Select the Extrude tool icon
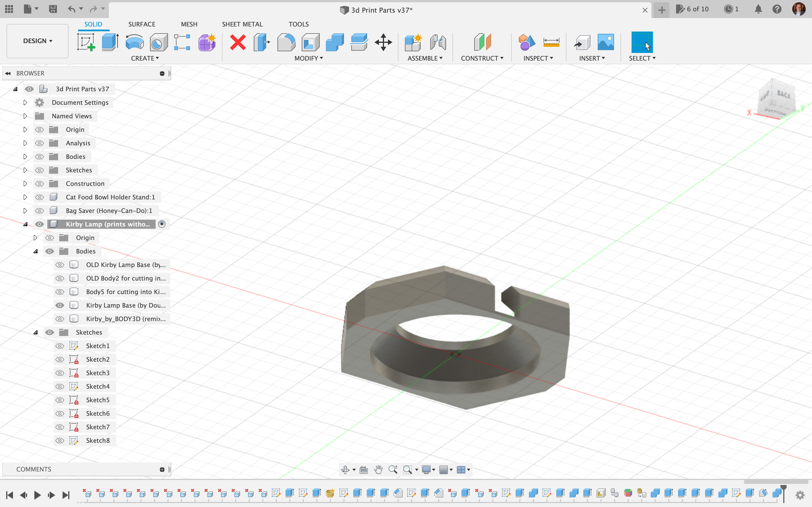This screenshot has width=812, height=507. [110, 42]
